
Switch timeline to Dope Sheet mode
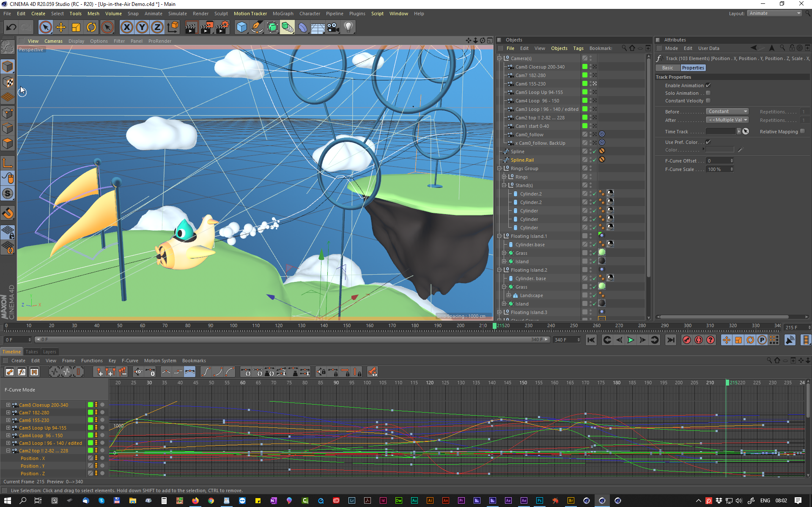point(10,372)
